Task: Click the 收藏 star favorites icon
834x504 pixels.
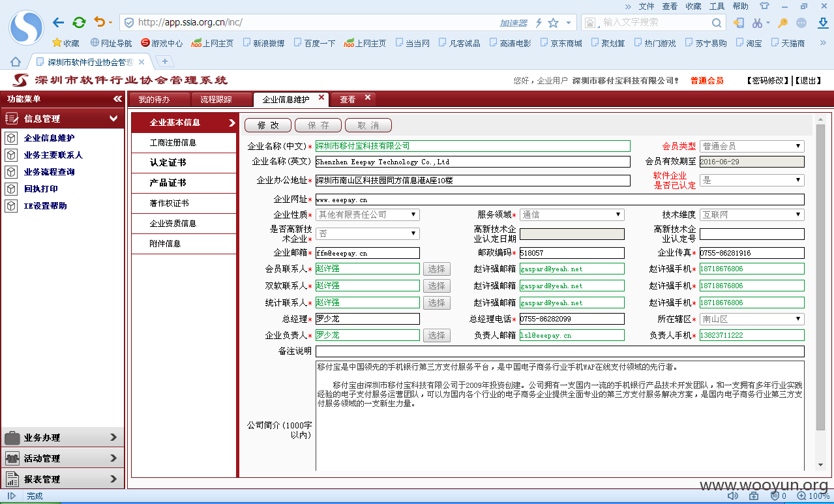Action: 57,43
